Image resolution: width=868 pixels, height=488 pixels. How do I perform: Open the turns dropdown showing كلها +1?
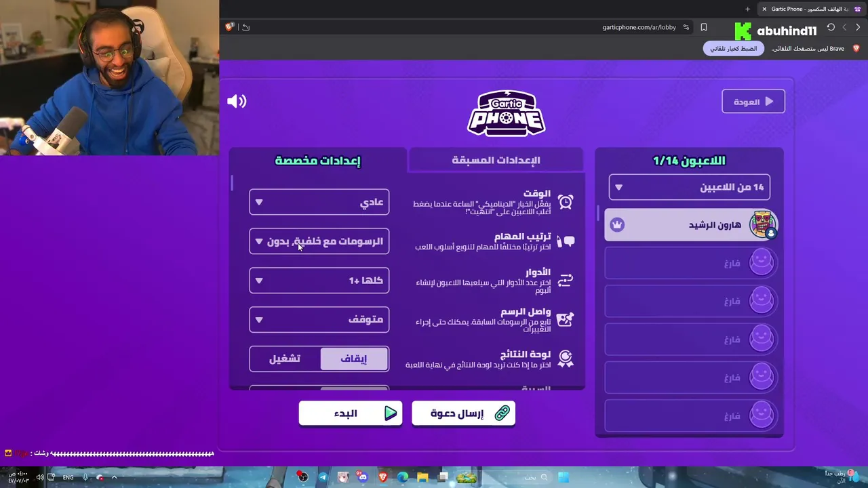(319, 281)
